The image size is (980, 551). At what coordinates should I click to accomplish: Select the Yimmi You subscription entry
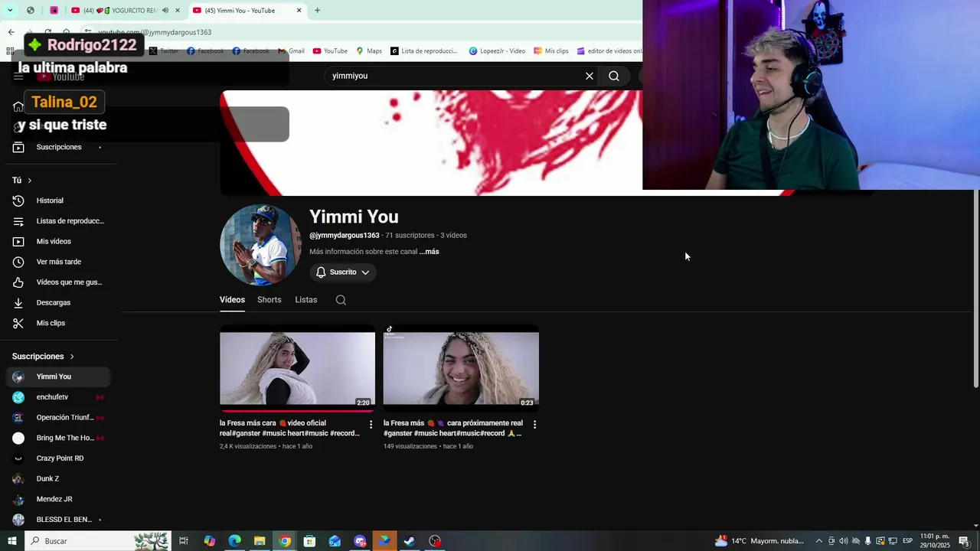[x=57, y=377]
